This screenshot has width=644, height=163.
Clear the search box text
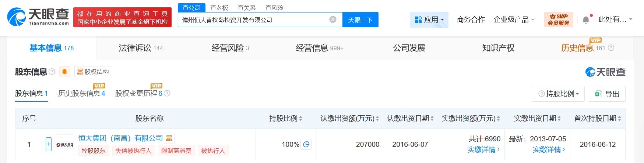point(332,19)
